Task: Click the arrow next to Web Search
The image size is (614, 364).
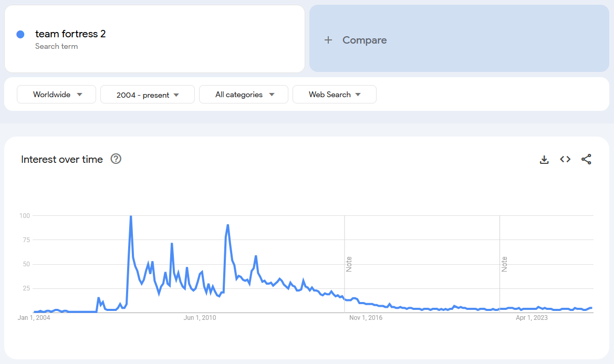Action: coord(358,95)
